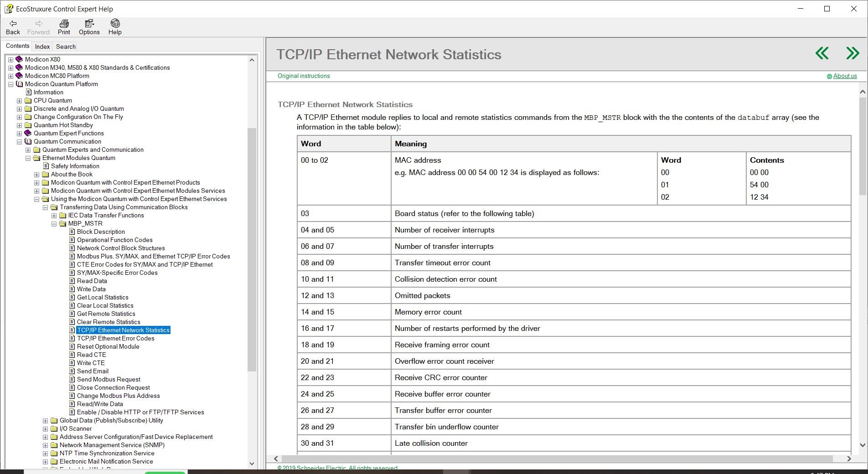Viewport: 868px width, 474px height.
Task: Collapse the Ethernet Modules Quantum node
Action: (x=28, y=158)
